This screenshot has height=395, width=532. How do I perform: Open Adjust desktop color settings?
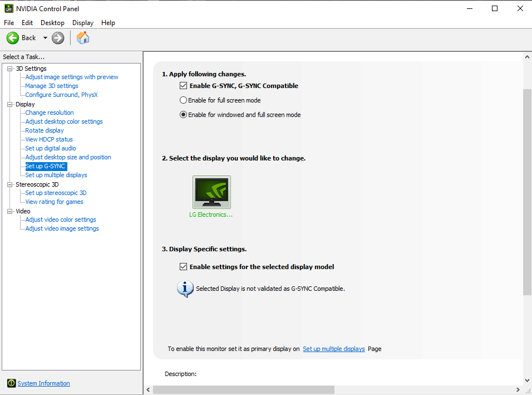(64, 121)
